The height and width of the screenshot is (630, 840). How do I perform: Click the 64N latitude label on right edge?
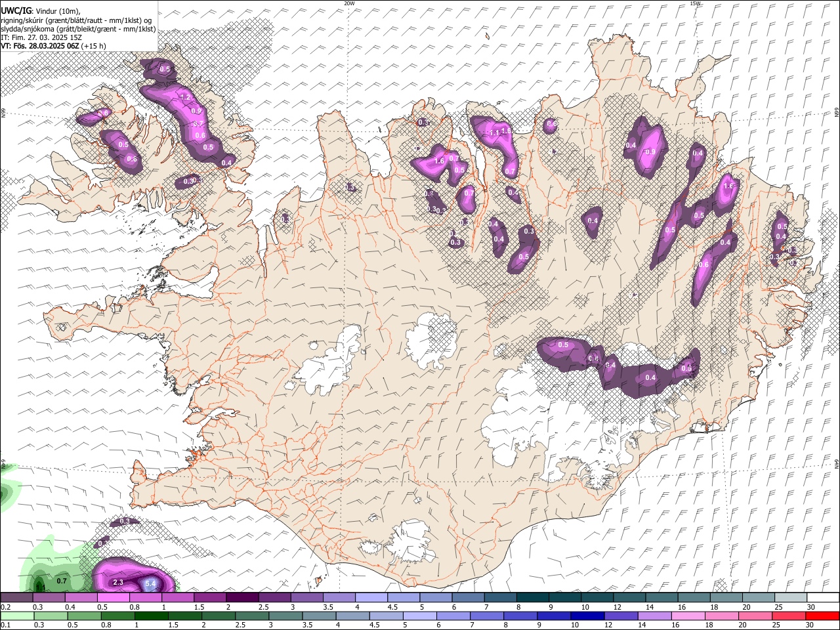(x=837, y=463)
